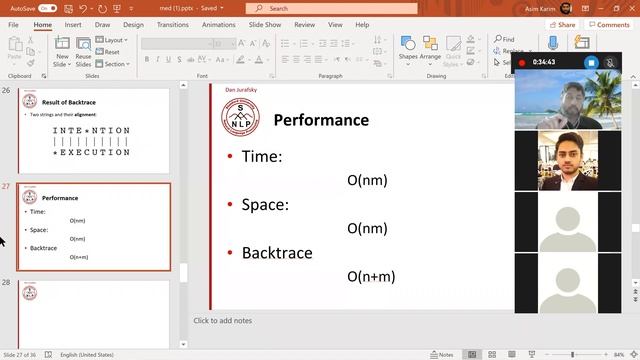Toggle the AutoSave switch off
Viewport: 640px width, 360px height.
(47, 8)
